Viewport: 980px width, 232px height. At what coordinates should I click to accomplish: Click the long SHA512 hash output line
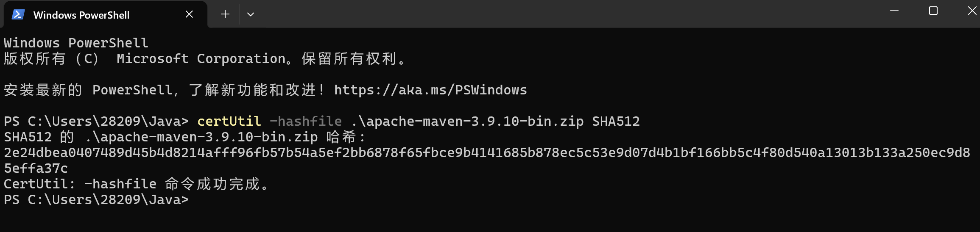487,152
